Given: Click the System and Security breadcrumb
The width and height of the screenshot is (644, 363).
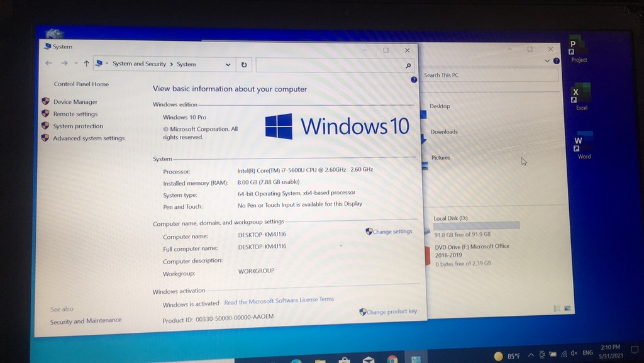Looking at the screenshot, I should coord(139,64).
